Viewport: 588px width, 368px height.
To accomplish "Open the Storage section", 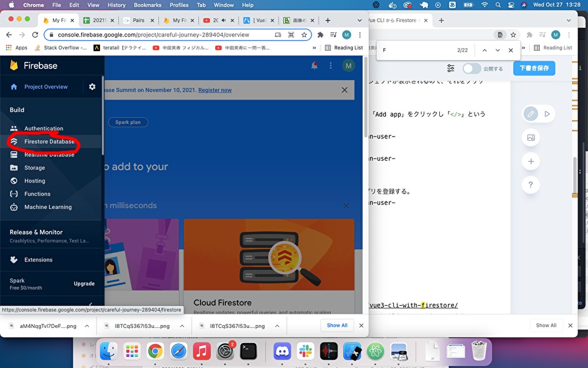I will 35,168.
